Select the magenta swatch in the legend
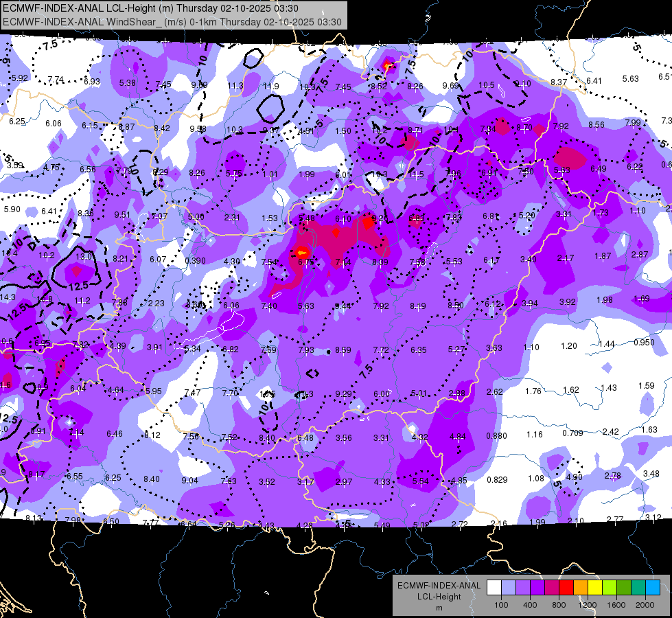 (552, 587)
